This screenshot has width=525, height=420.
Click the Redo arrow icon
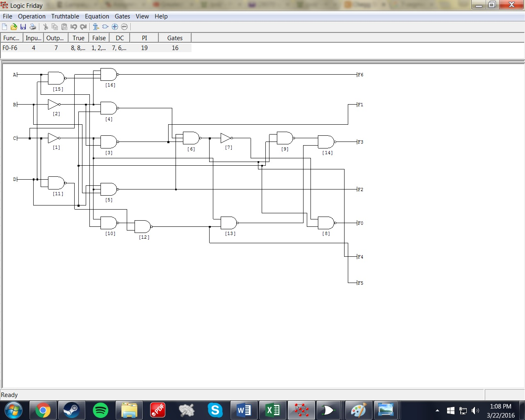point(83,27)
